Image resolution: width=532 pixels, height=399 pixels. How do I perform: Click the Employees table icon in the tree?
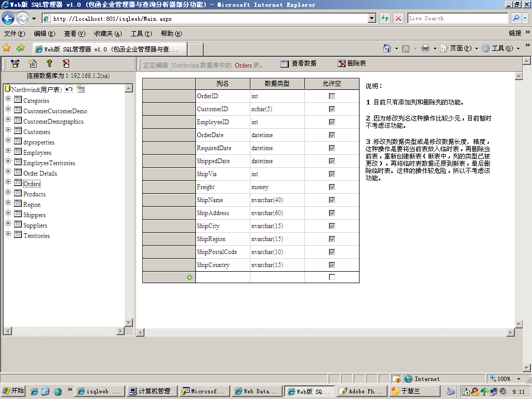click(x=18, y=151)
